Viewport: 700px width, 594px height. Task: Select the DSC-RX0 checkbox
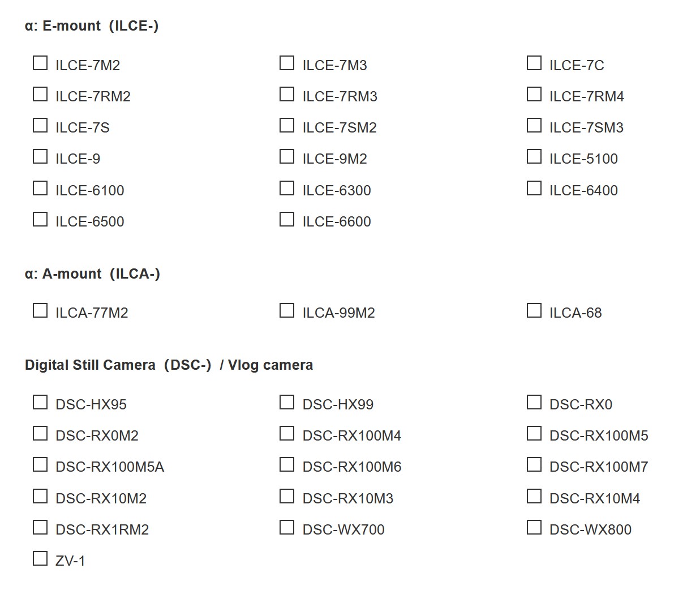coord(534,402)
